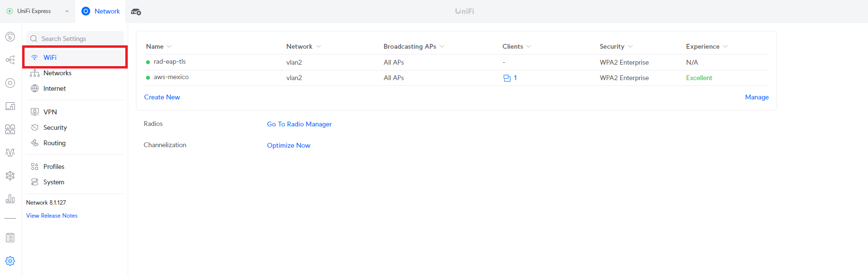
Task: Click green status dot of rad-eap-tls
Action: pyautogui.click(x=148, y=62)
